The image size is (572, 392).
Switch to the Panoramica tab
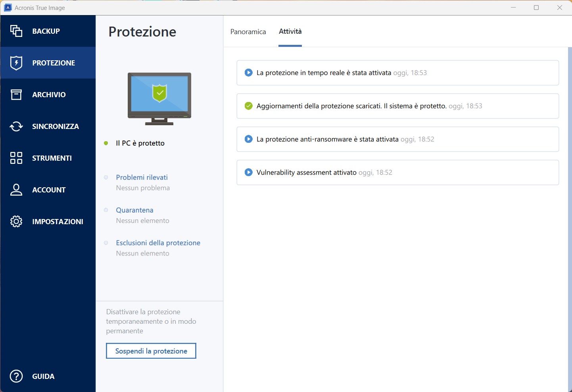click(248, 32)
